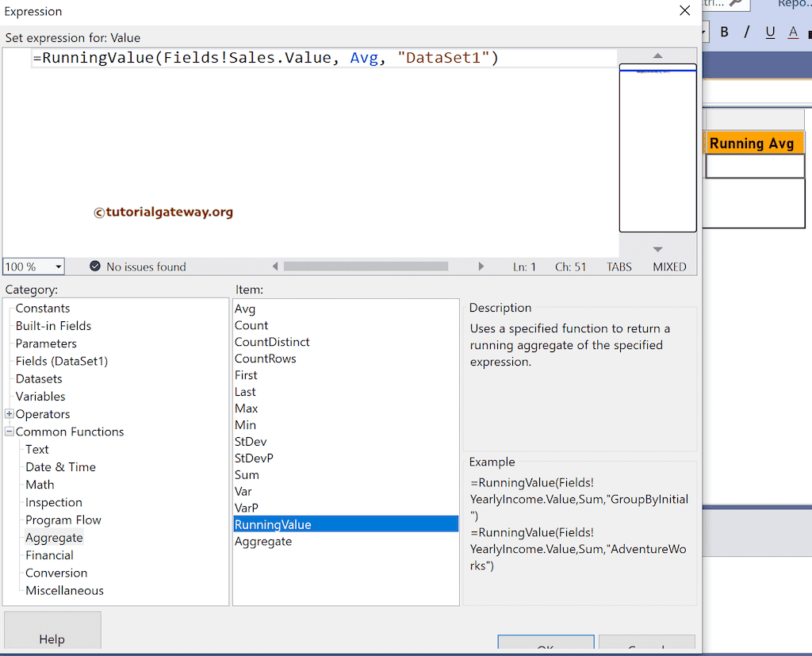Viewport: 812px width, 656px height.
Task: Click the editor scrollbar left arrow
Action: click(x=275, y=267)
